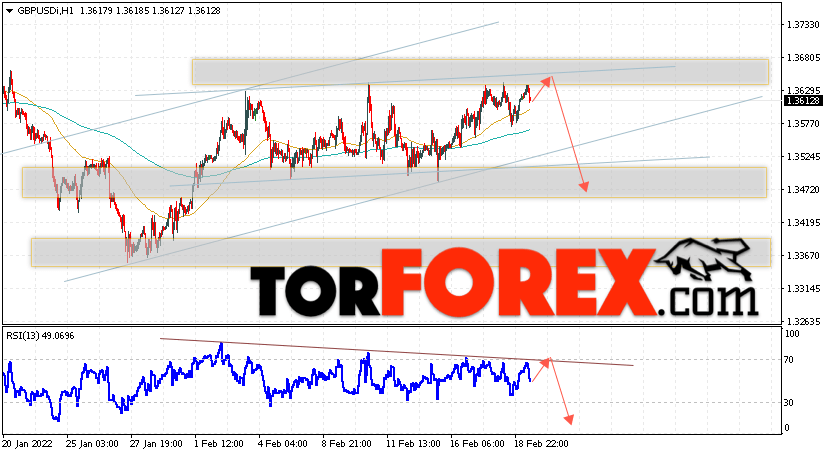This screenshot has width=827, height=455.
Task: Select price level 1.35245 on the axis
Action: click(x=803, y=157)
